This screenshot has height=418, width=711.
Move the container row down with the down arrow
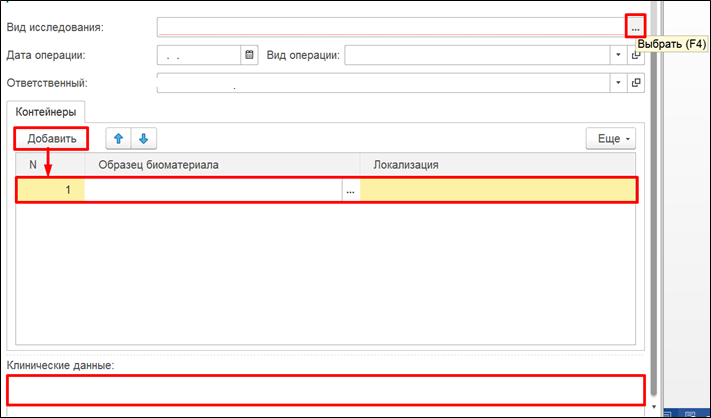coord(143,139)
